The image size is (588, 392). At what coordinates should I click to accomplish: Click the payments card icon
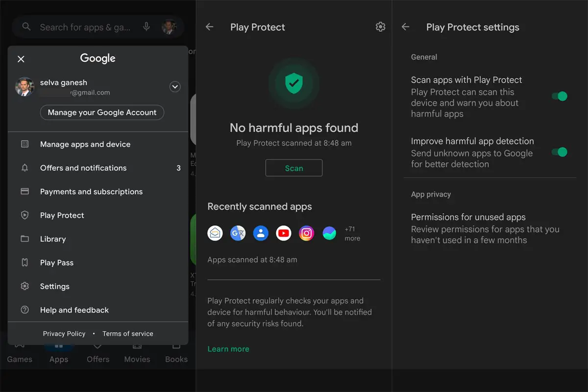pyautogui.click(x=24, y=192)
